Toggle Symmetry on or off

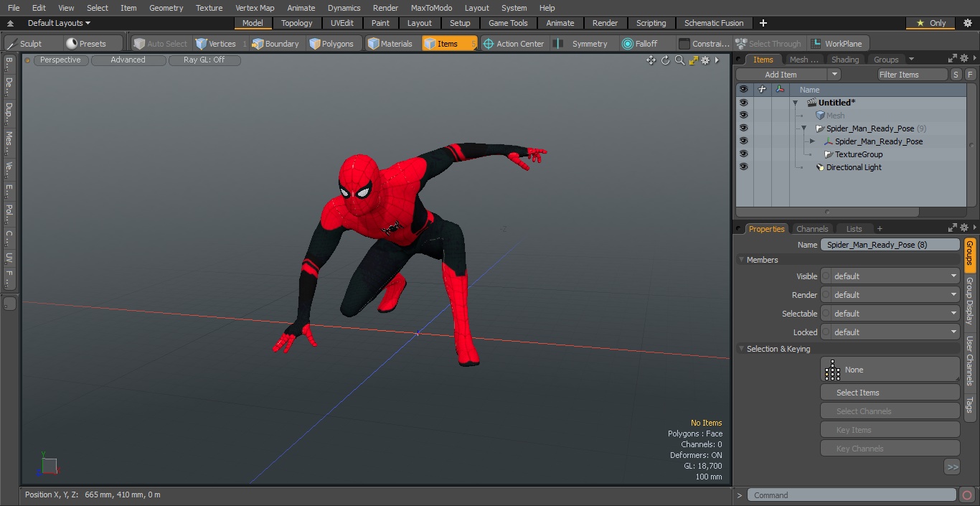point(583,44)
